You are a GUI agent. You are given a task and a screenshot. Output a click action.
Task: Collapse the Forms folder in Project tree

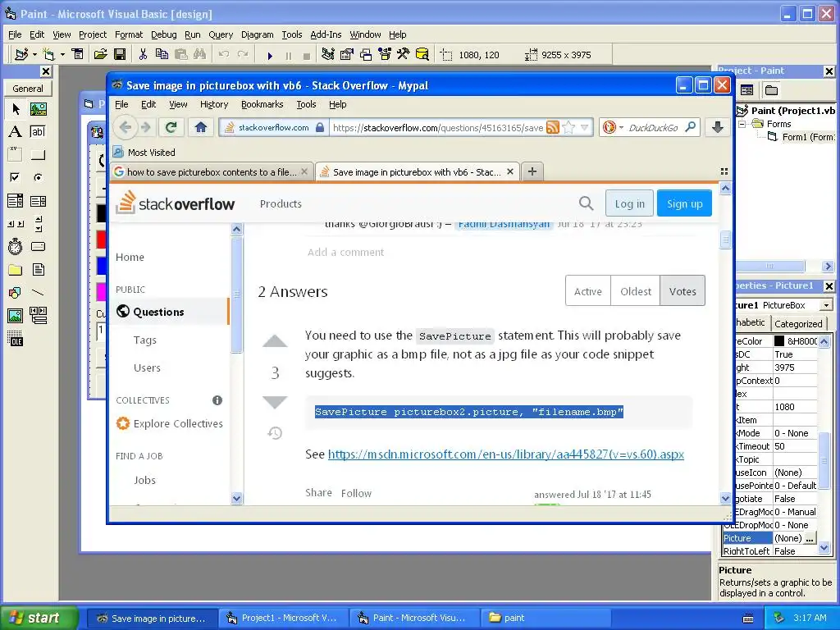coord(742,125)
